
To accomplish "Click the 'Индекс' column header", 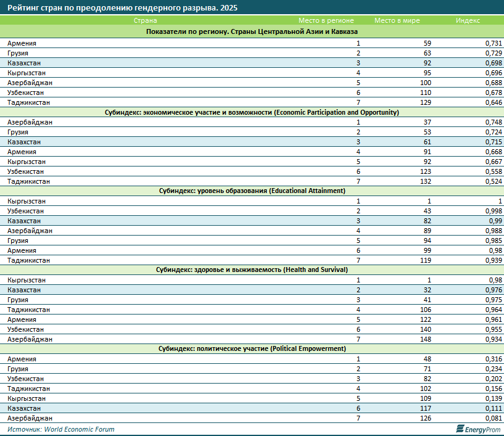I will tap(468, 20).
